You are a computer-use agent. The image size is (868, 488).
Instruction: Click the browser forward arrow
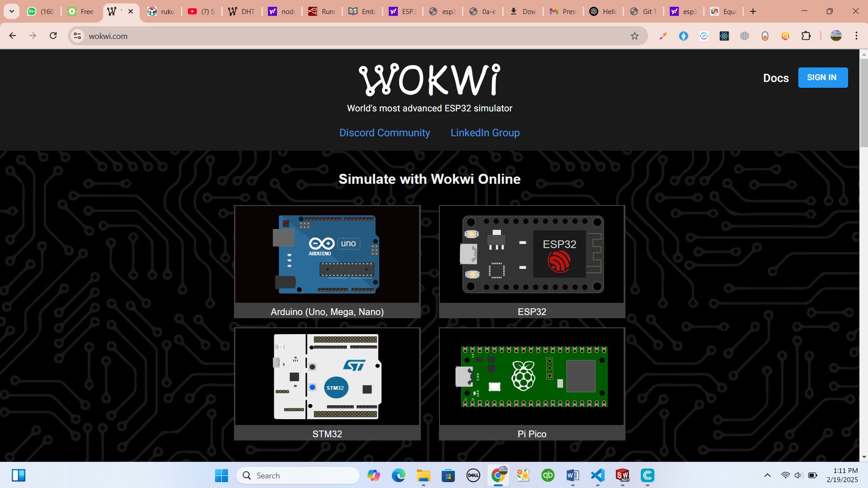click(33, 36)
